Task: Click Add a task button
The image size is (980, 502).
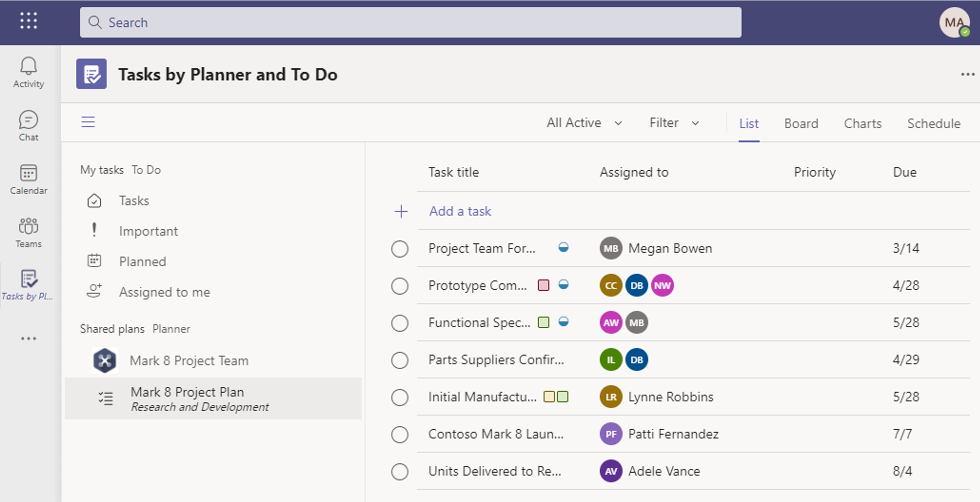Action: (459, 211)
